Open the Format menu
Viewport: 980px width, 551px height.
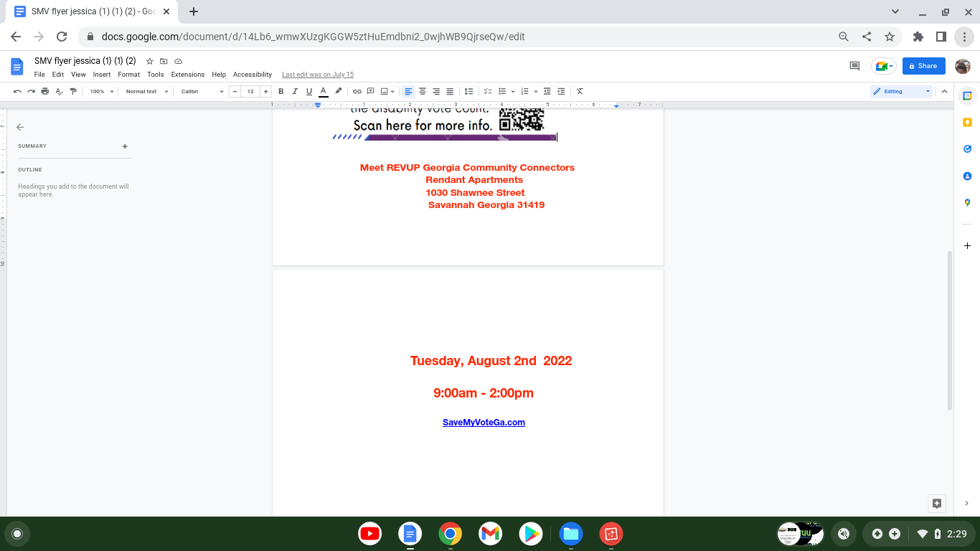coord(129,75)
